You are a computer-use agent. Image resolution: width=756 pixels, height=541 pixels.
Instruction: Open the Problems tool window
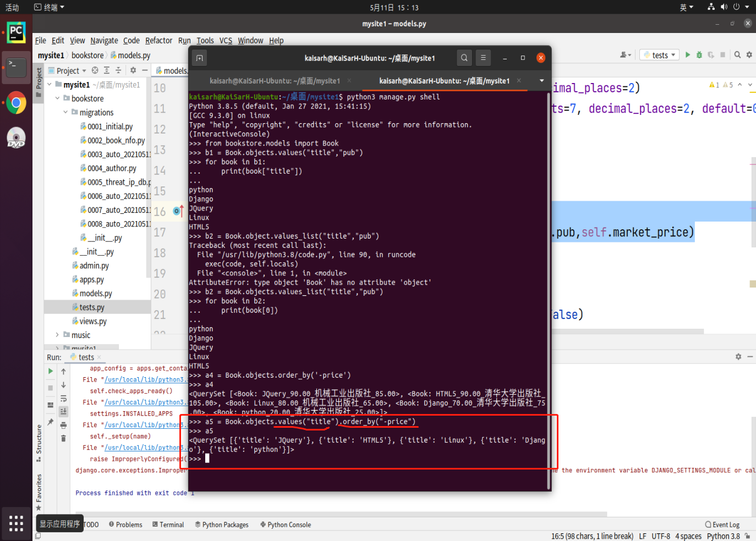pyautogui.click(x=125, y=525)
